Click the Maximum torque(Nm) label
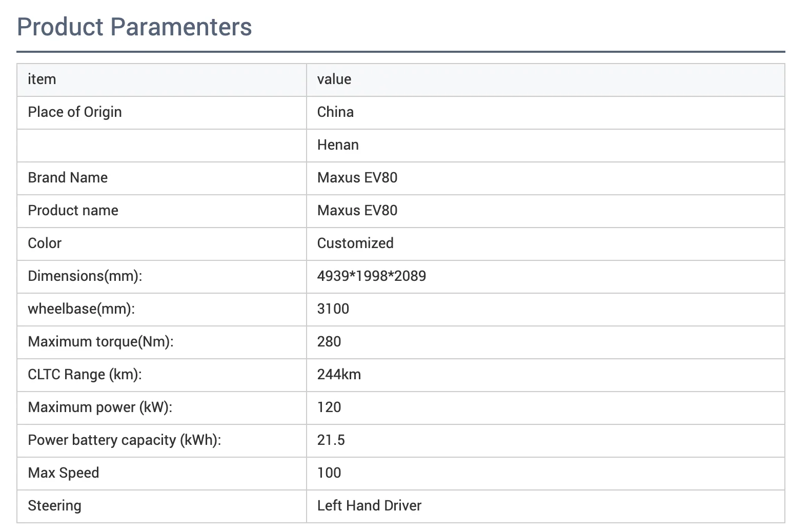810x532 pixels. [x=100, y=342]
